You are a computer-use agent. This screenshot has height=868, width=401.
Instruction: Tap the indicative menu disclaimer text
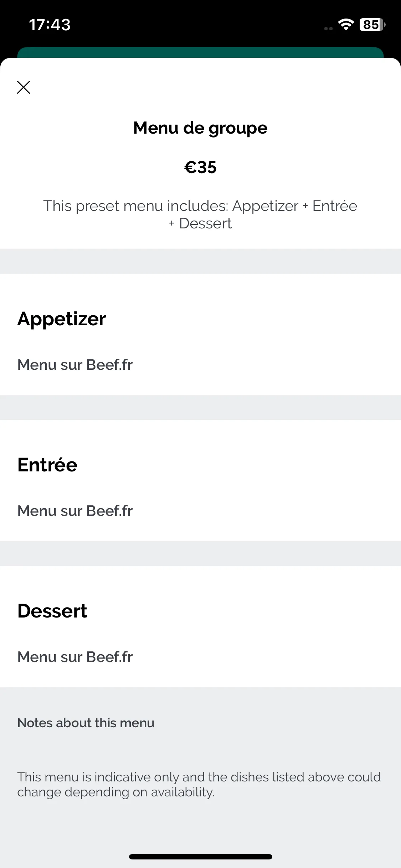[199, 785]
